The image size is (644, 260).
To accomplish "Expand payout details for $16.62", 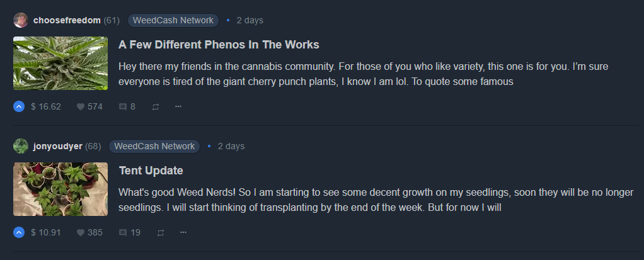I will click(x=46, y=106).
